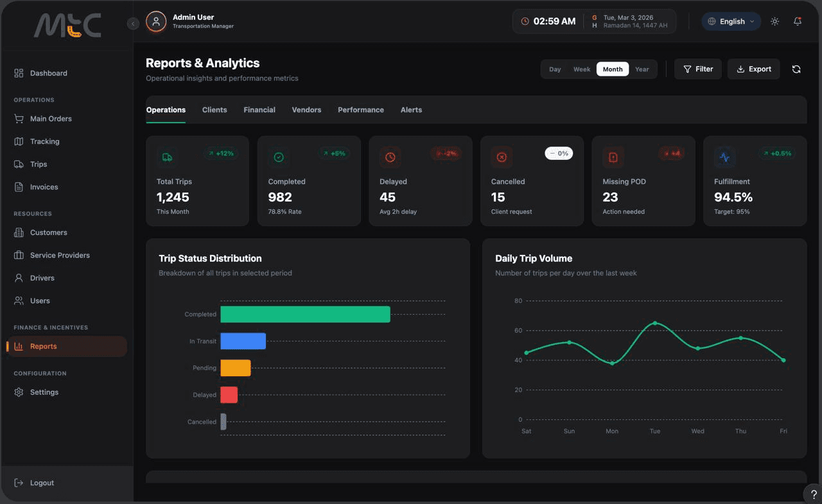
Task: Click the Avg 2h delay text
Action: point(398,212)
